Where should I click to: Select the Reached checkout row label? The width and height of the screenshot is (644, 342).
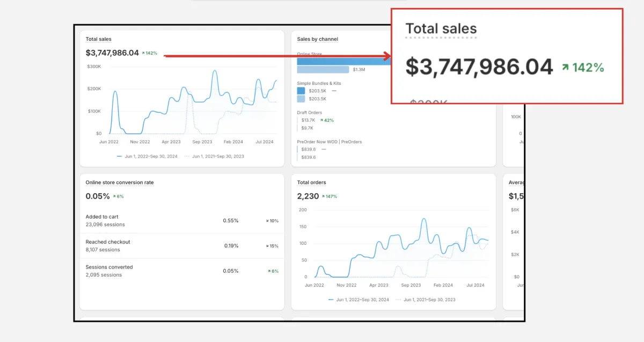tap(108, 242)
